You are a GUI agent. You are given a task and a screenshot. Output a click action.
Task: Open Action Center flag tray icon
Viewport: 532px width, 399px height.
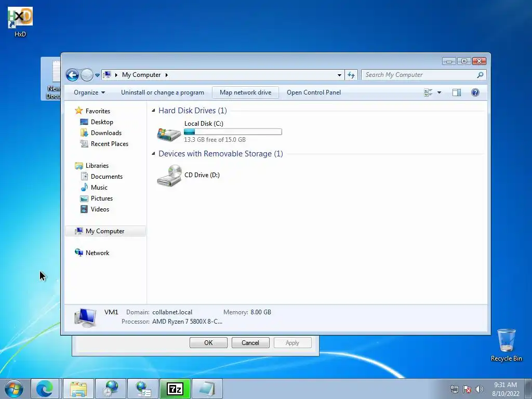(467, 389)
